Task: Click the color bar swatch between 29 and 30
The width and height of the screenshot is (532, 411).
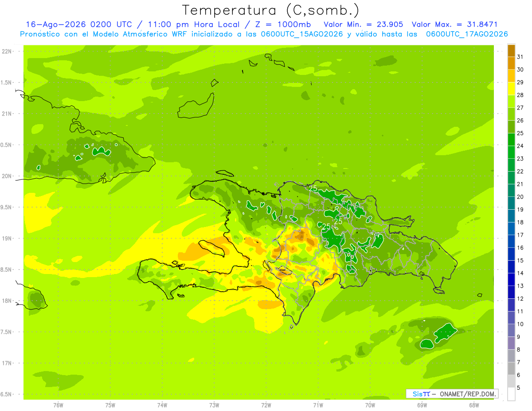Action: 511,76
